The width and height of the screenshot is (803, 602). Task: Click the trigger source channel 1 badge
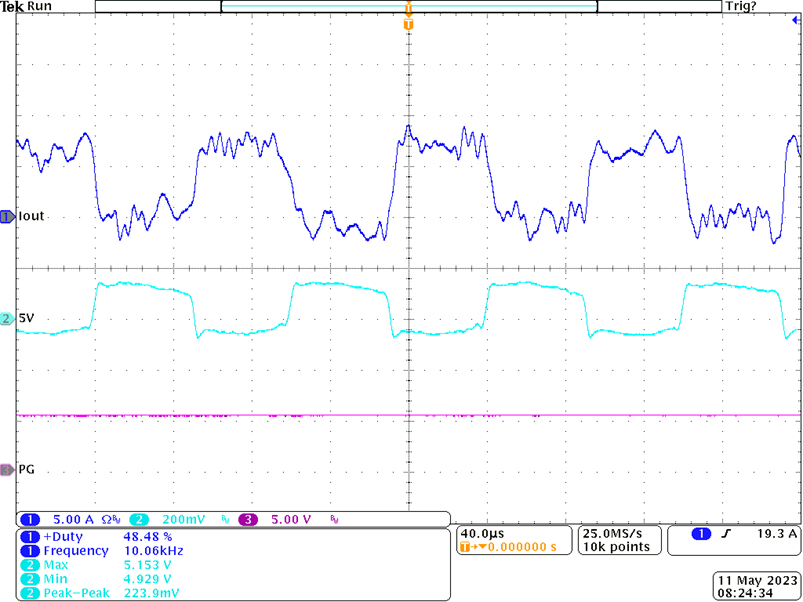pyautogui.click(x=701, y=535)
